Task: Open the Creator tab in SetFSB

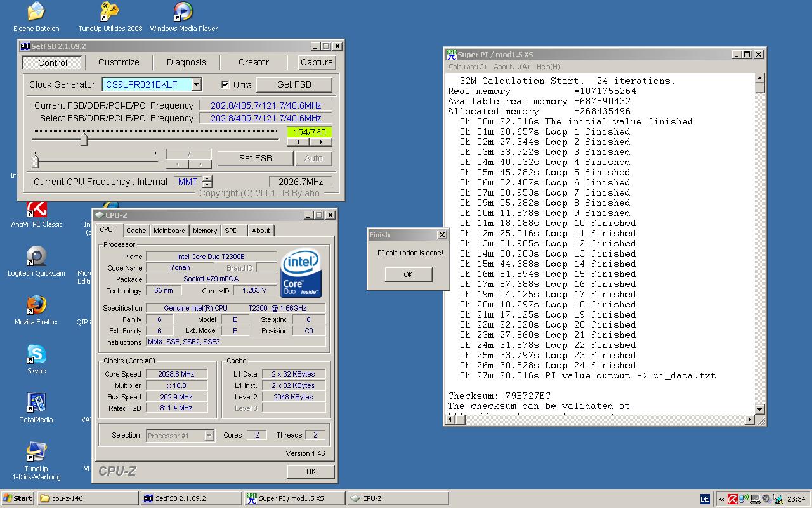Action: (254, 62)
